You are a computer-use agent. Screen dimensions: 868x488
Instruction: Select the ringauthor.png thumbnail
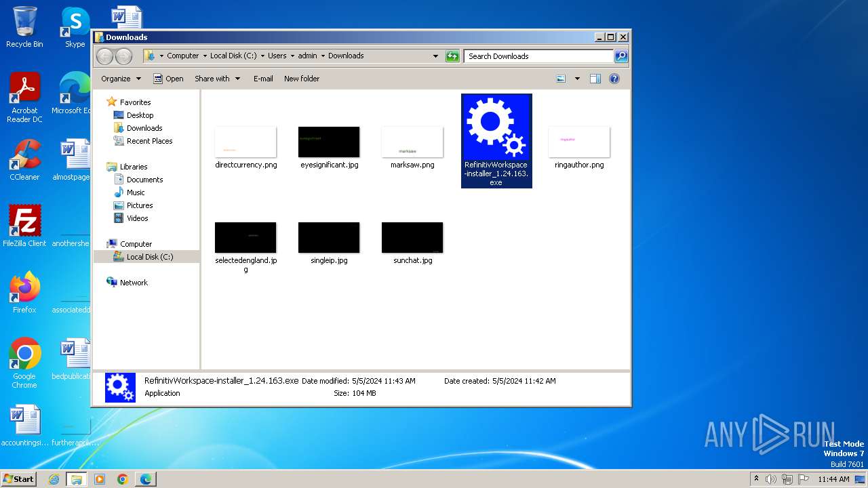pyautogui.click(x=579, y=142)
